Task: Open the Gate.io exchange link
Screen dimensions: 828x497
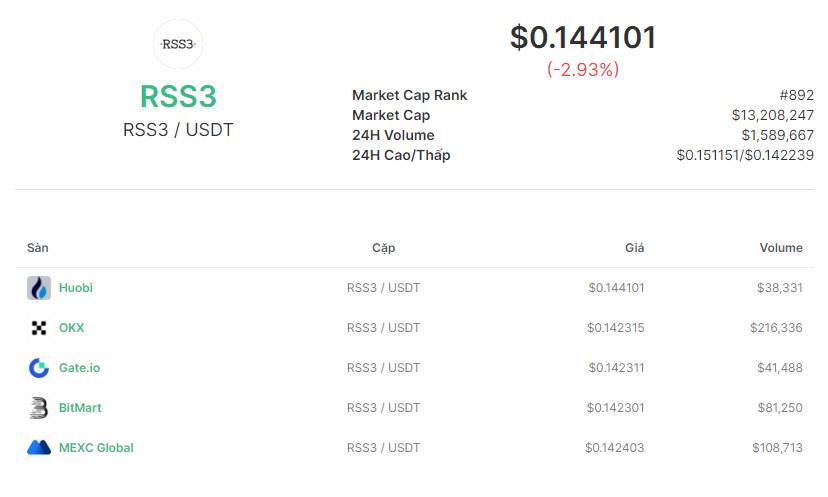Action: 79,368
